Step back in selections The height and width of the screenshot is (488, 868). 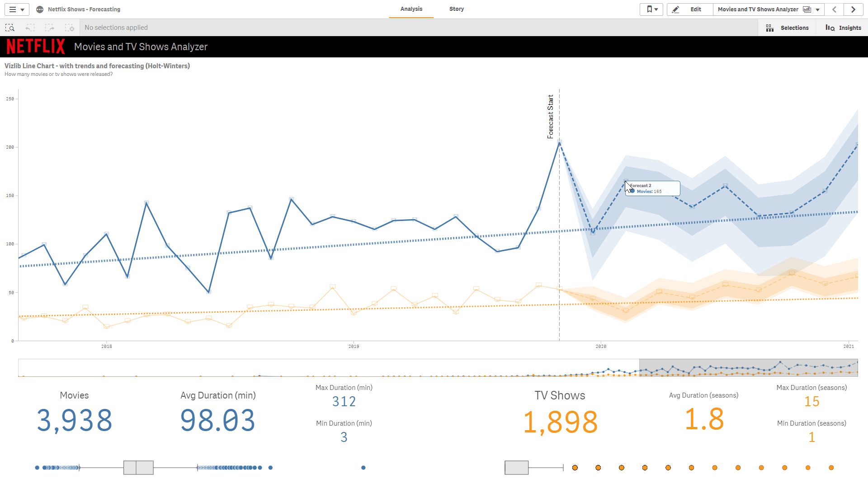point(30,28)
